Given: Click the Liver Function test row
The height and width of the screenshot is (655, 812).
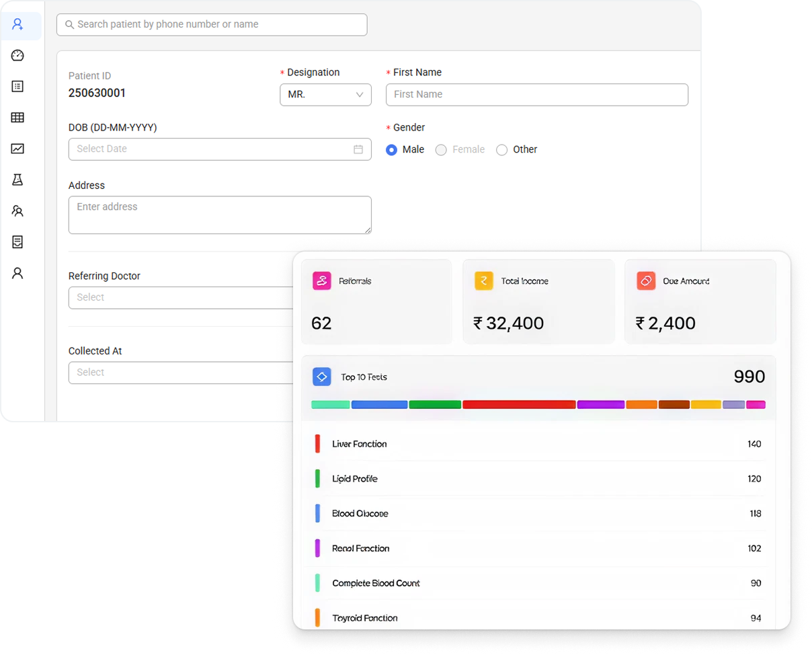Looking at the screenshot, I should pos(538,444).
